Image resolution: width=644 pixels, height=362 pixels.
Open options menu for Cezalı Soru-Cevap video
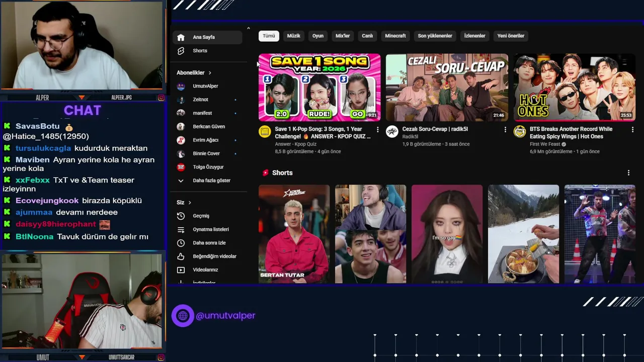click(505, 130)
